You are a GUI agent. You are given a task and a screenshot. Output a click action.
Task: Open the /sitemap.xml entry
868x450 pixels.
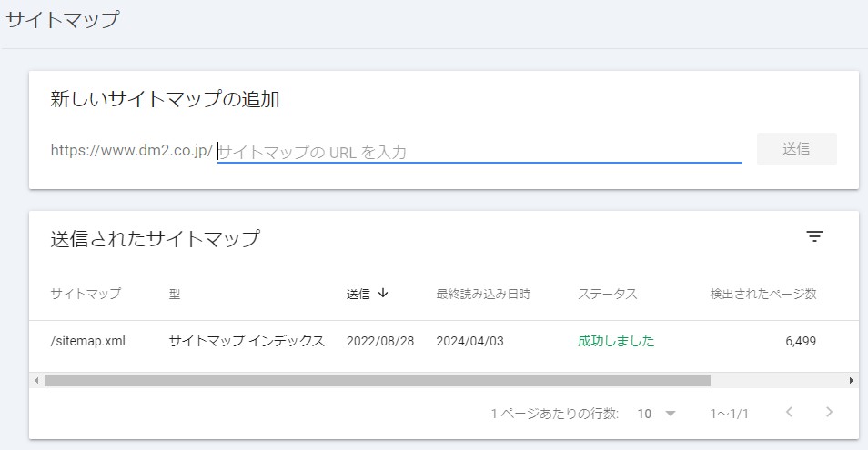[x=88, y=341]
